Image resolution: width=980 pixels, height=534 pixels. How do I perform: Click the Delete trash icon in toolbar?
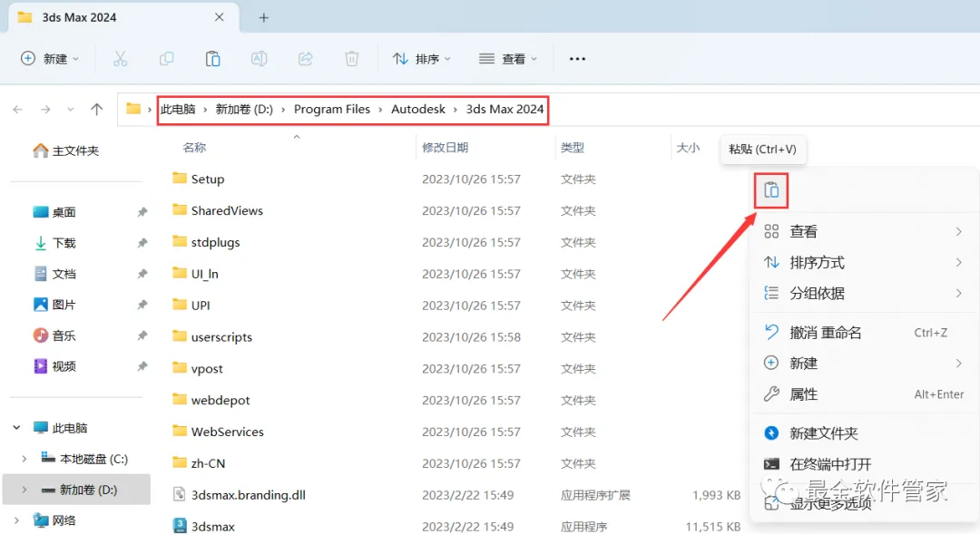coord(352,59)
